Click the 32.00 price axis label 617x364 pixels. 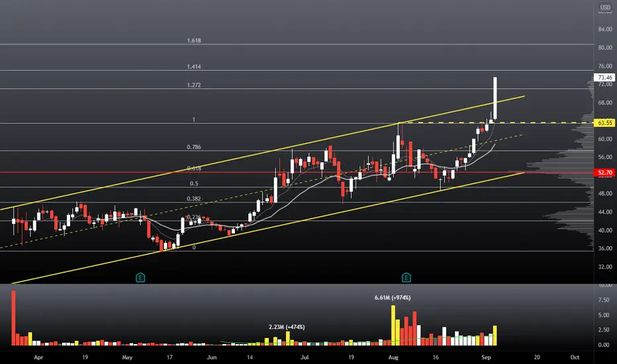(605, 267)
